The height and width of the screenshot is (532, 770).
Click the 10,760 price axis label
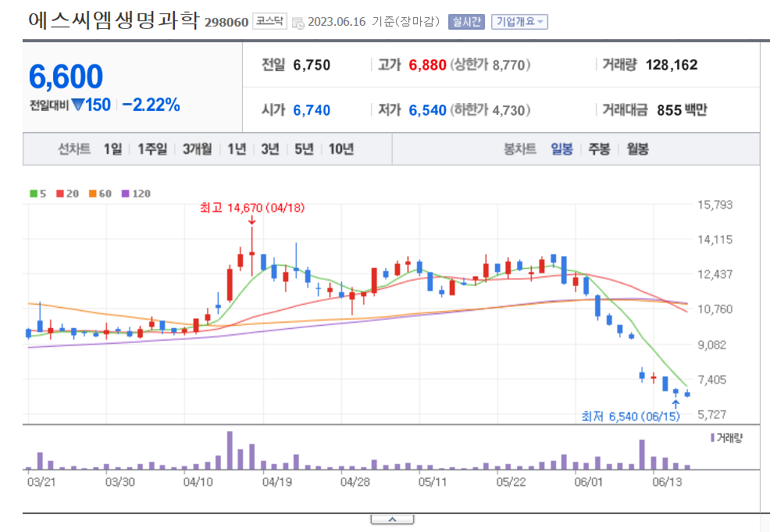coord(715,309)
